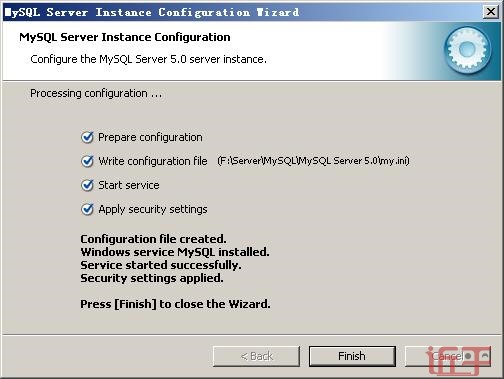Click the Start service label
This screenshot has height=379, width=504.
tap(129, 185)
